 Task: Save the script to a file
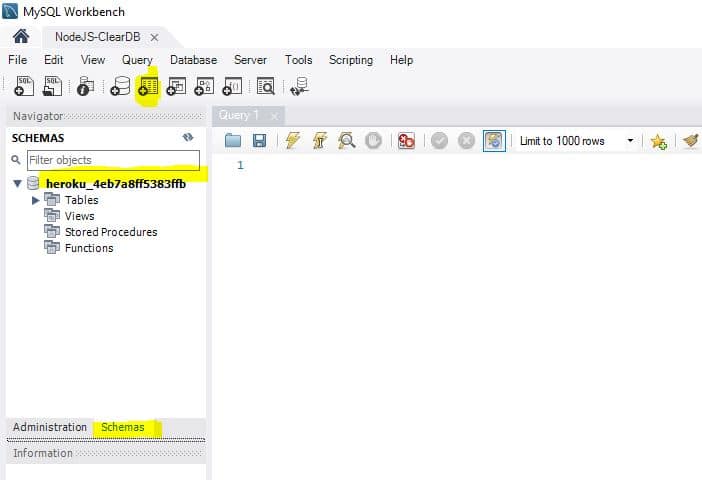(x=260, y=141)
